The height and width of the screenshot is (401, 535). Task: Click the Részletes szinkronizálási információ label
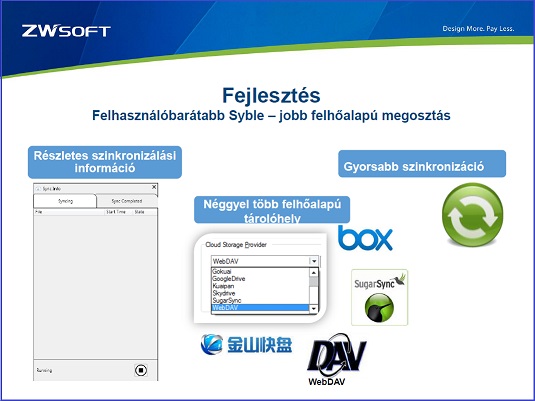105,162
